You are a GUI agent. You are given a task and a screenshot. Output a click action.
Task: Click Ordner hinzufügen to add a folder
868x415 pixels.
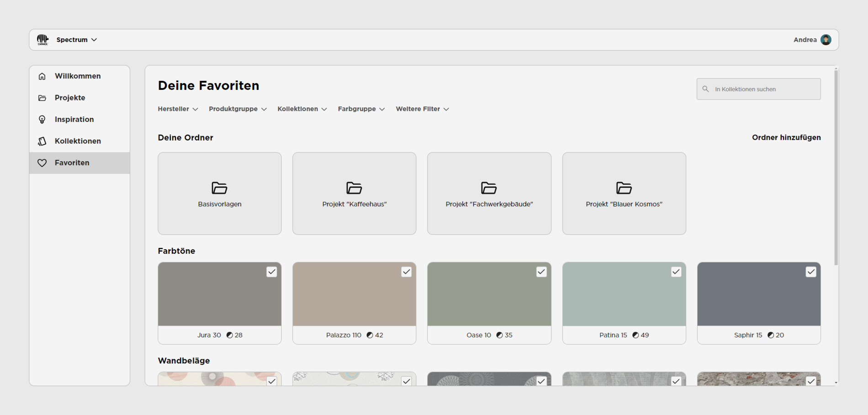pyautogui.click(x=786, y=137)
